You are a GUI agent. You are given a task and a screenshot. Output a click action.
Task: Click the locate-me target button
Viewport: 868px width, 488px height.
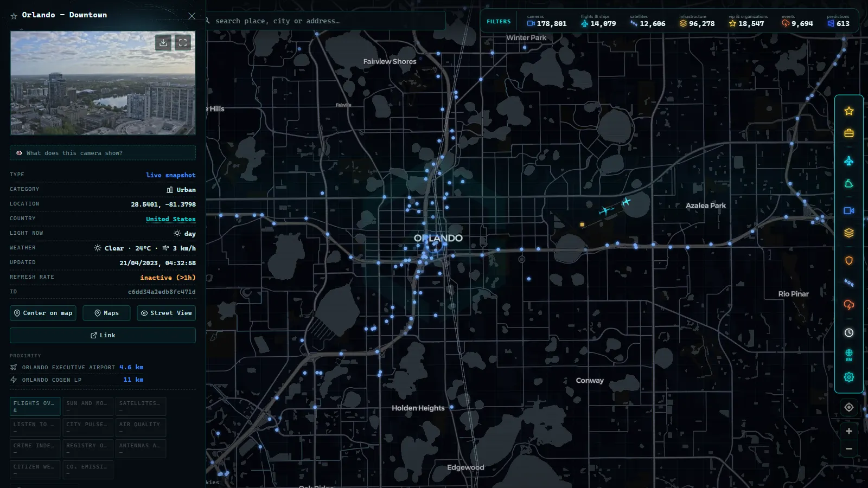pyautogui.click(x=849, y=407)
